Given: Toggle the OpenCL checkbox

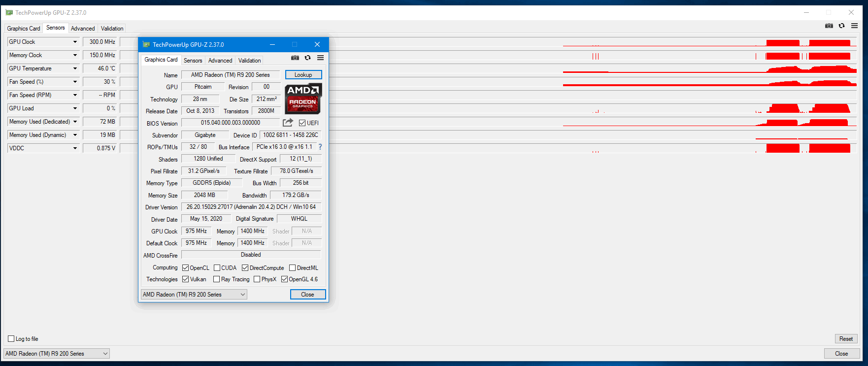Looking at the screenshot, I should click(186, 268).
